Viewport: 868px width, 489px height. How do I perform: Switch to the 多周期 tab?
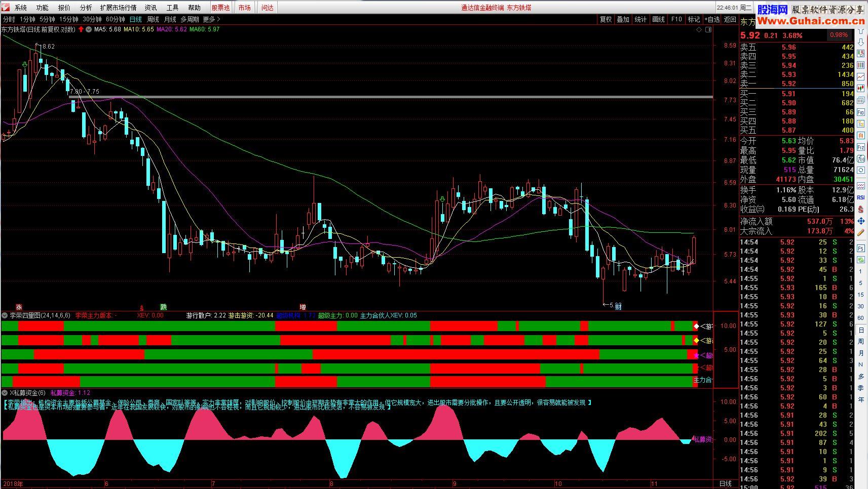tap(190, 19)
